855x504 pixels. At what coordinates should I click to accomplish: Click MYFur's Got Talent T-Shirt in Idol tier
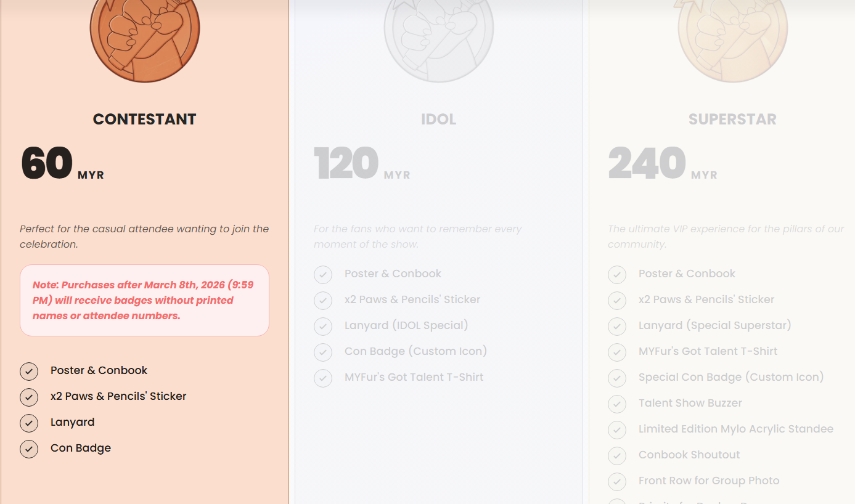[x=414, y=377]
